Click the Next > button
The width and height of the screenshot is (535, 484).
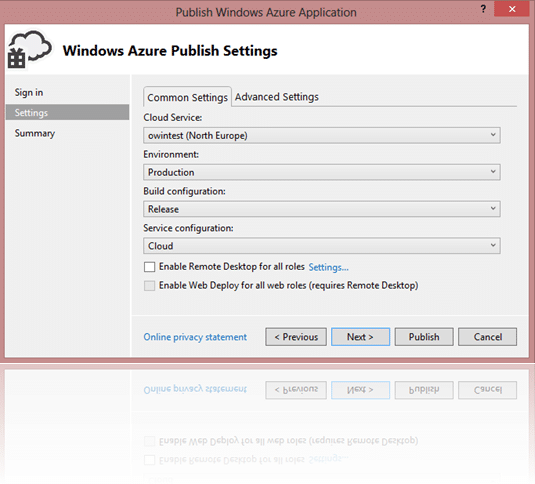tap(360, 337)
